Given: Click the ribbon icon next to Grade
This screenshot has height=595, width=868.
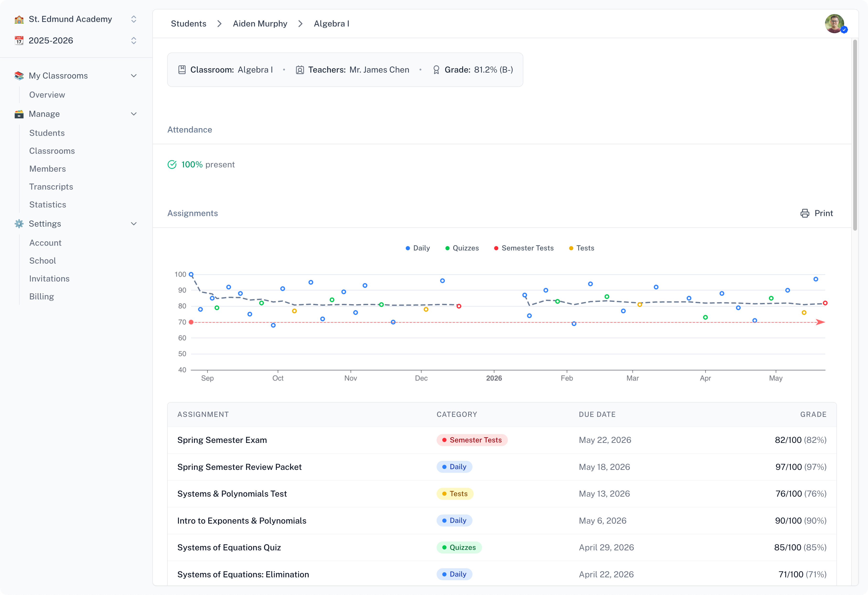Looking at the screenshot, I should pyautogui.click(x=436, y=69).
